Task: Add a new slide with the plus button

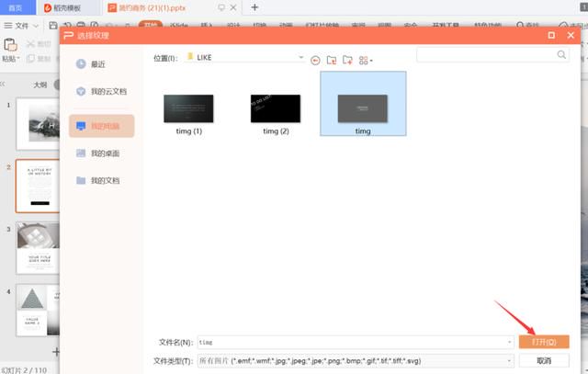Action: coord(56,352)
